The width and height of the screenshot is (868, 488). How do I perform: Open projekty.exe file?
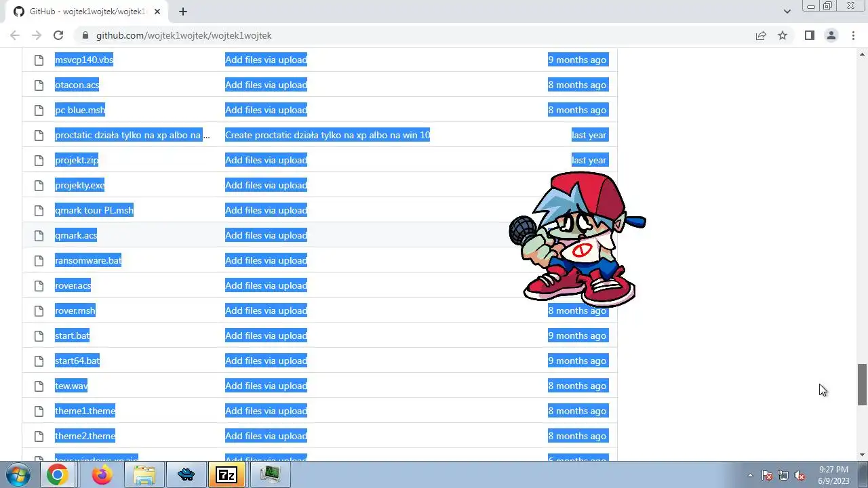pos(79,185)
